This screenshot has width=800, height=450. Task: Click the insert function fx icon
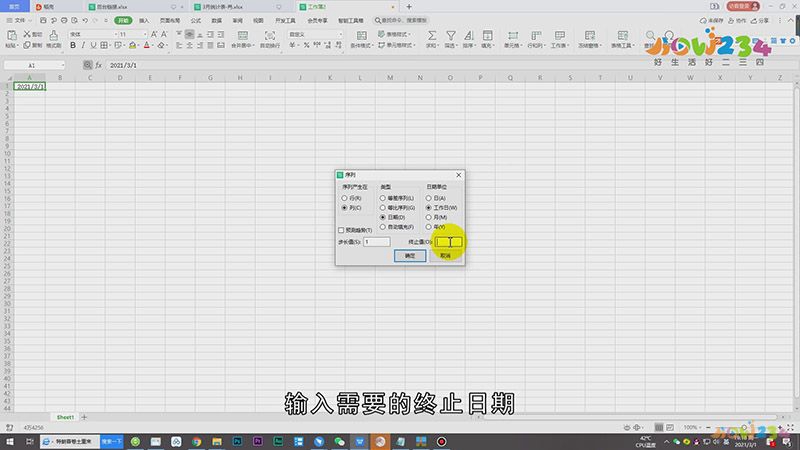[x=98, y=65]
